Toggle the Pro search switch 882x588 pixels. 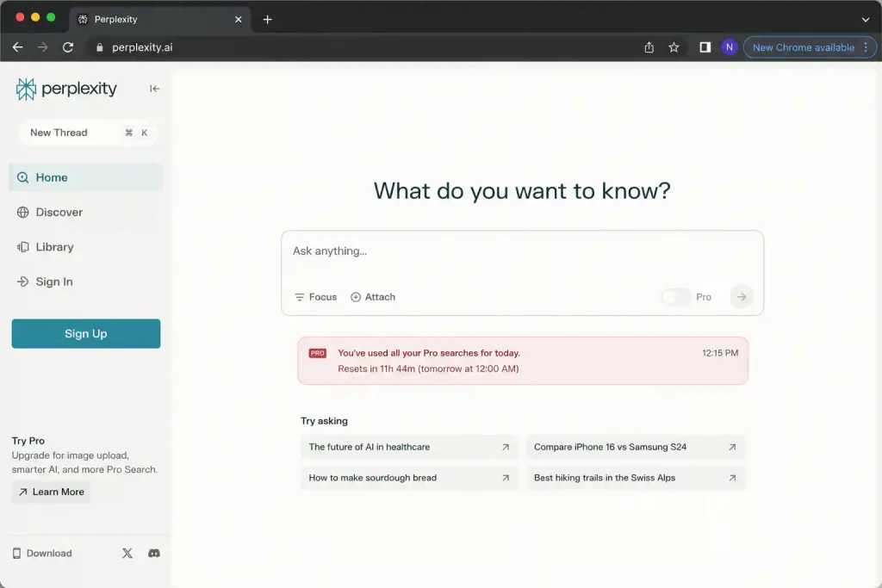[675, 297]
